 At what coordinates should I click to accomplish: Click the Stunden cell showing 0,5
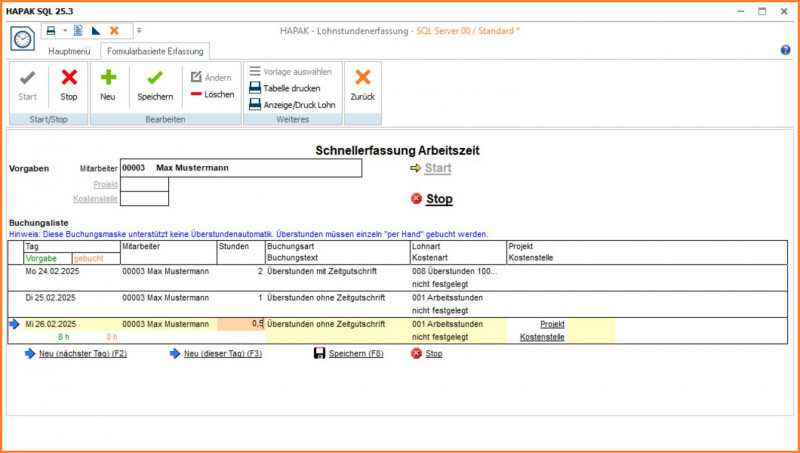tap(241, 324)
